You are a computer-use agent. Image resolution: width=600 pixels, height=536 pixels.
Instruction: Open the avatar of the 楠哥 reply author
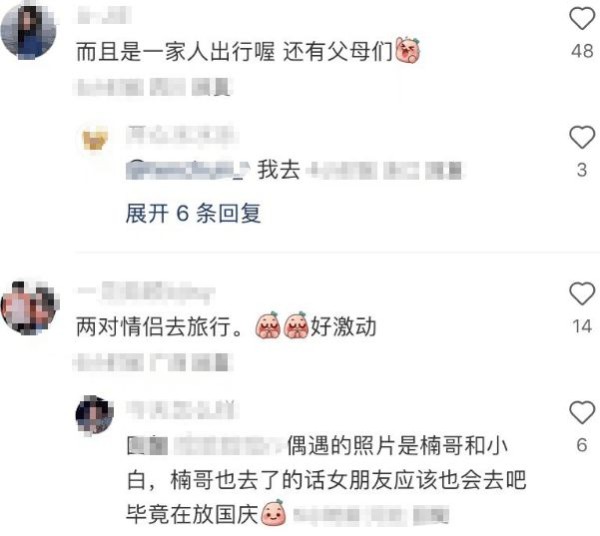pos(95,415)
